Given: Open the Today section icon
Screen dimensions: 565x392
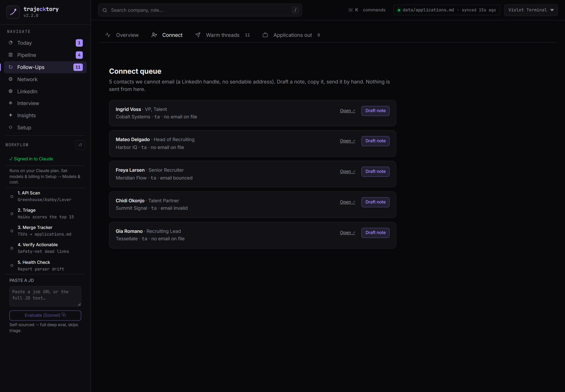Looking at the screenshot, I should point(11,43).
